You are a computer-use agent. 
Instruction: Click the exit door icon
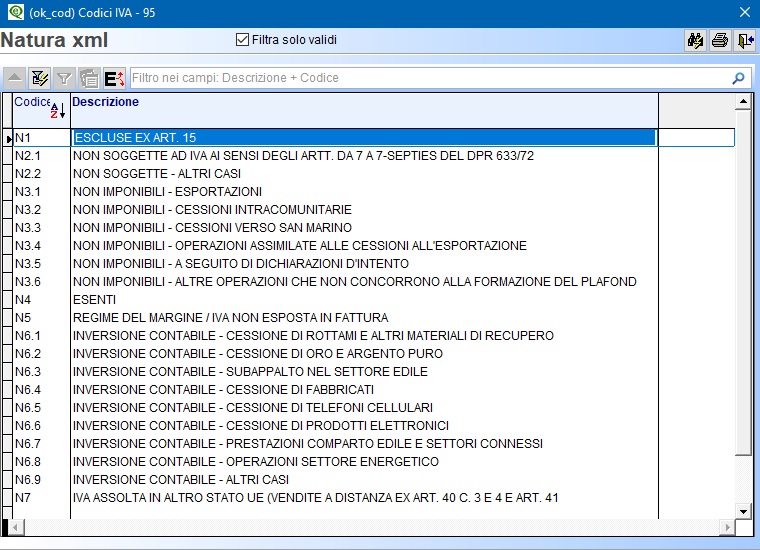(745, 41)
